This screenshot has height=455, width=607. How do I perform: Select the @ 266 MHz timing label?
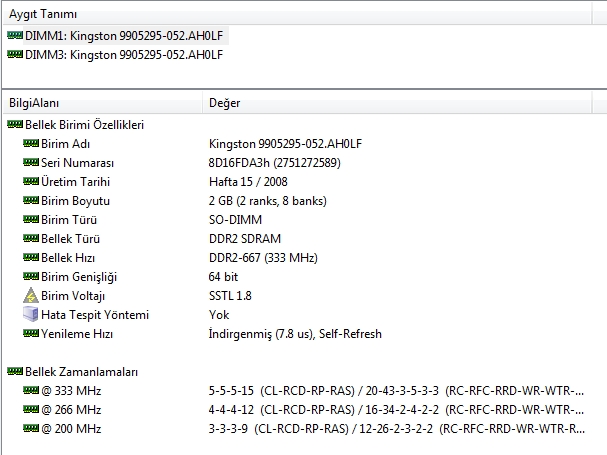[71, 409]
